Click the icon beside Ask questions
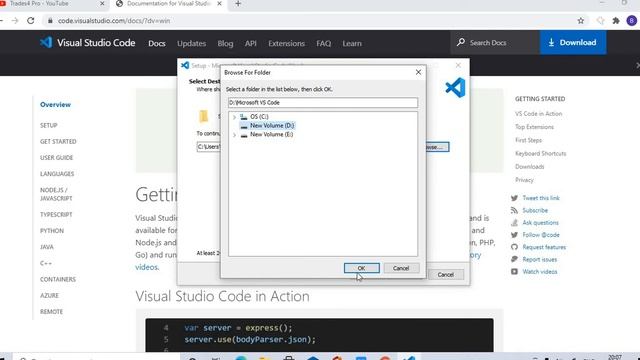Image resolution: width=640 pixels, height=360 pixels. 514,222
